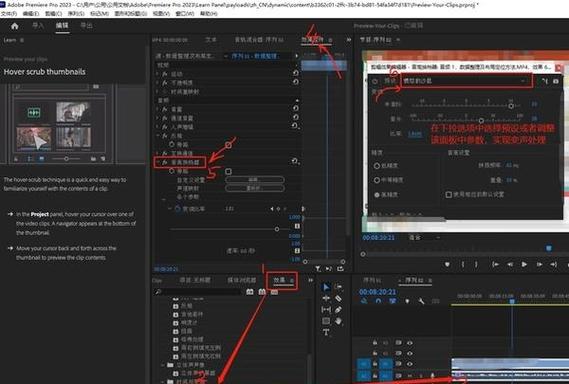This screenshot has height=384, width=569.
Task: Collapse the stereo imagery effects folder
Action: point(163,365)
